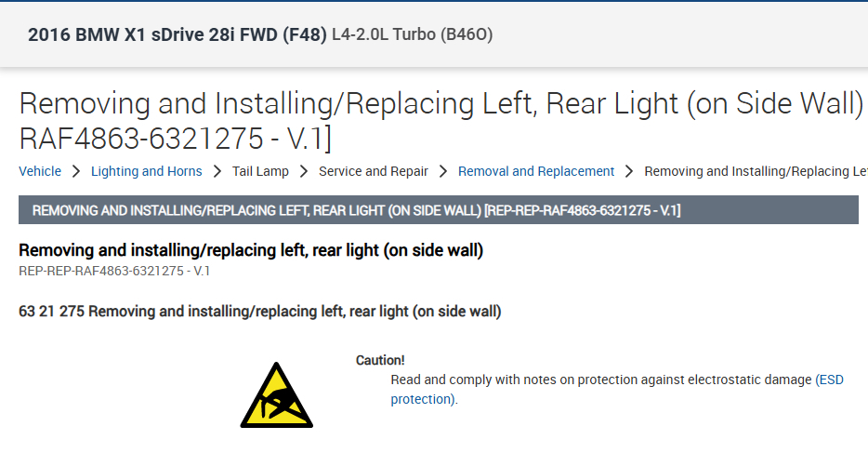This screenshot has width=868, height=453.
Task: Select the Service and Repair breadcrumb item
Action: (x=374, y=171)
